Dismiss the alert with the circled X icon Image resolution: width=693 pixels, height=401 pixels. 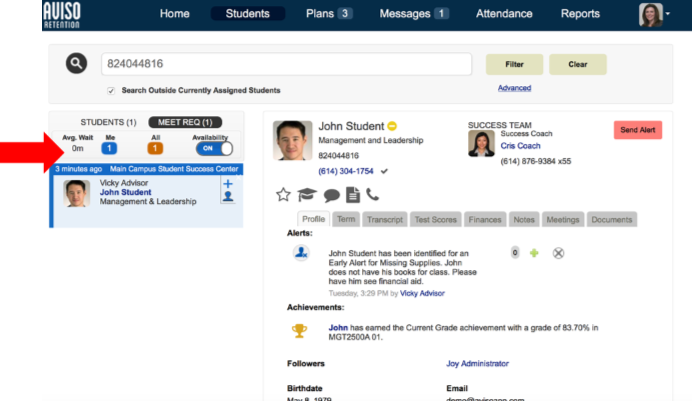558,253
